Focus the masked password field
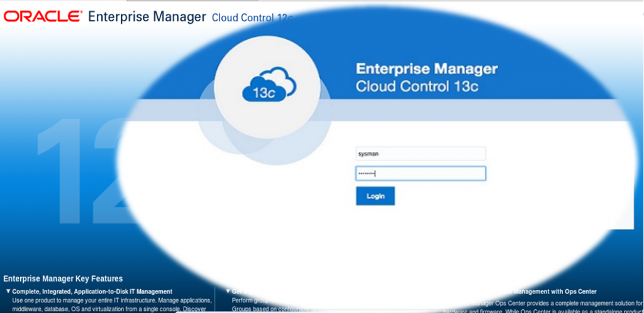This screenshot has width=644, height=313. (x=421, y=173)
